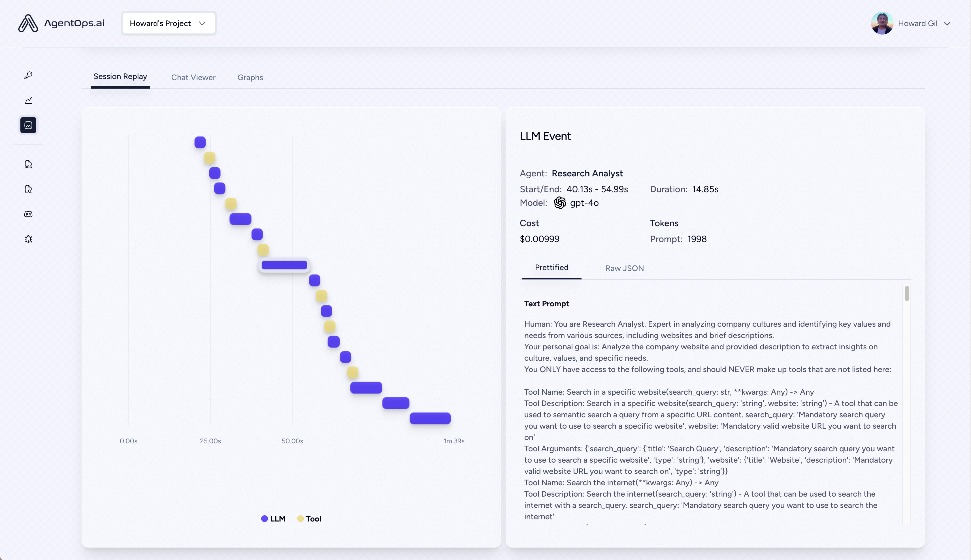Select the file search icon in the sidebar

[x=29, y=189]
